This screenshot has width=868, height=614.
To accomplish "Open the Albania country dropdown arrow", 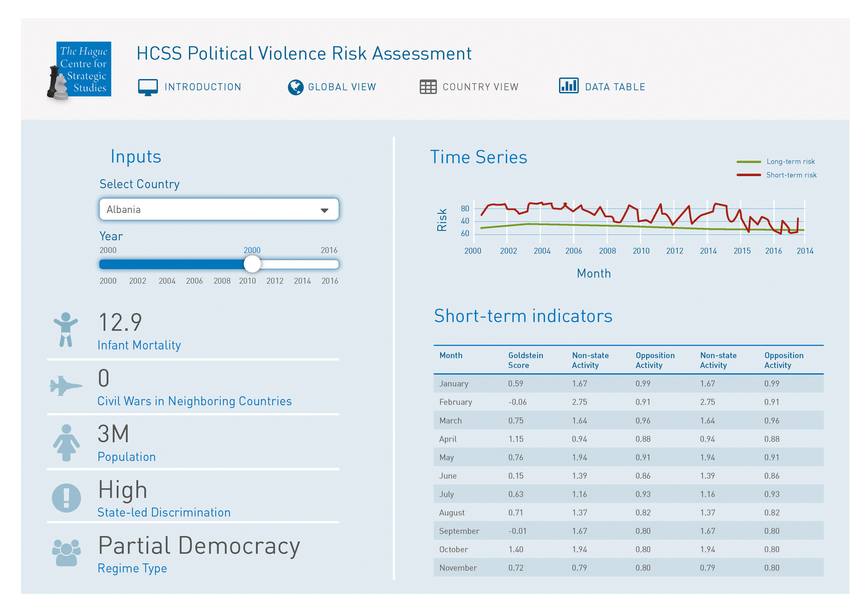I will click(x=324, y=210).
